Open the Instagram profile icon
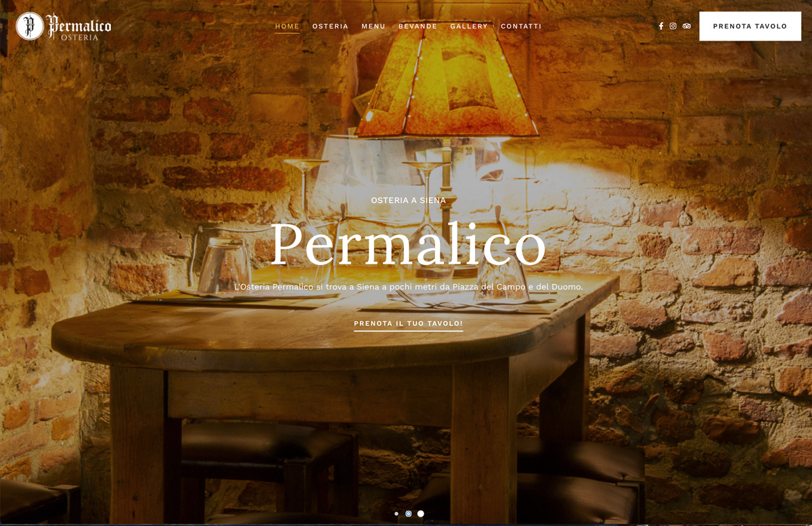The width and height of the screenshot is (812, 526). tap(673, 26)
